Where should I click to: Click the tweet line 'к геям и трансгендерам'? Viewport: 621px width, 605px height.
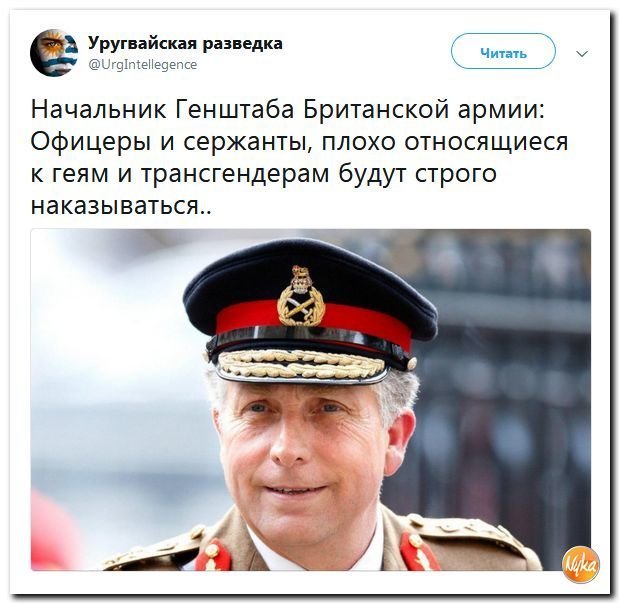[x=264, y=173]
